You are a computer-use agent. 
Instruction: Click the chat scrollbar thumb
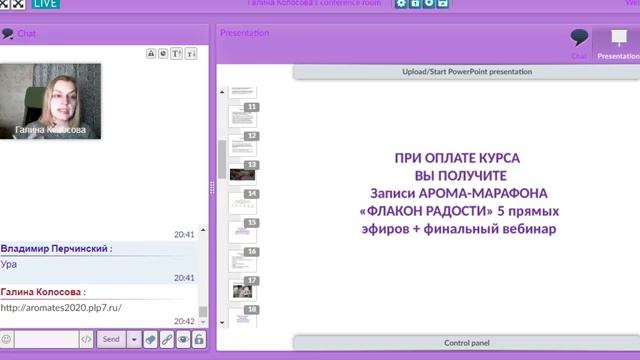pyautogui.click(x=203, y=311)
